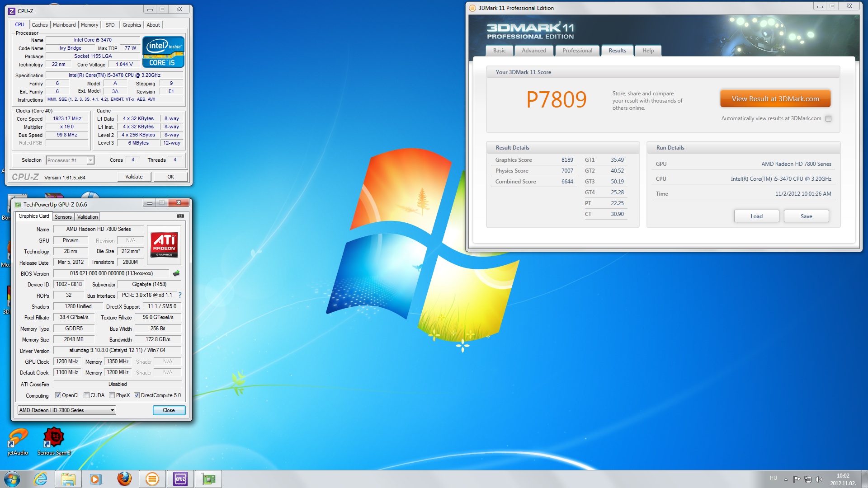Viewport: 868px width, 488px height.
Task: Click the Combined Score value 6644
Action: (567, 182)
